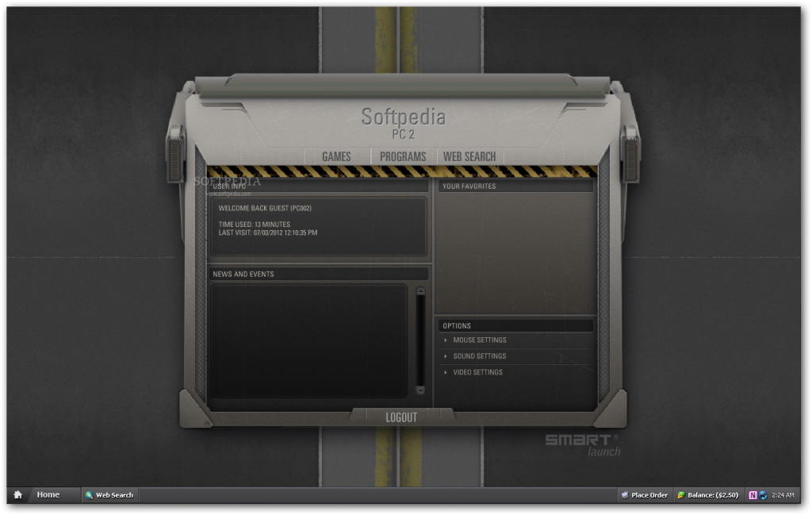Image resolution: width=812 pixels, height=515 pixels.
Task: Click the Place Order cup icon
Action: click(625, 495)
